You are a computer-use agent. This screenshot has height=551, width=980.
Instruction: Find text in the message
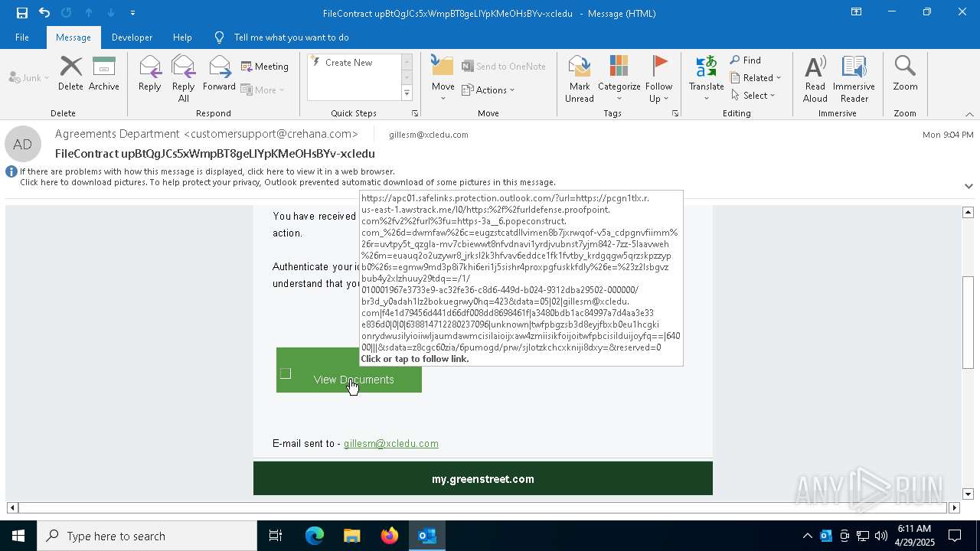tap(745, 60)
